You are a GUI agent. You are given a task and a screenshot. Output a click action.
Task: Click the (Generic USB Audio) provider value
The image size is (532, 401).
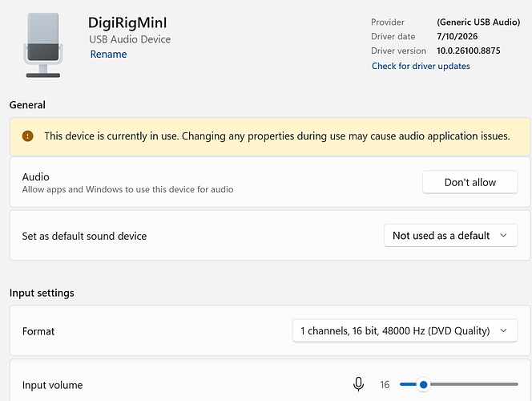click(478, 22)
